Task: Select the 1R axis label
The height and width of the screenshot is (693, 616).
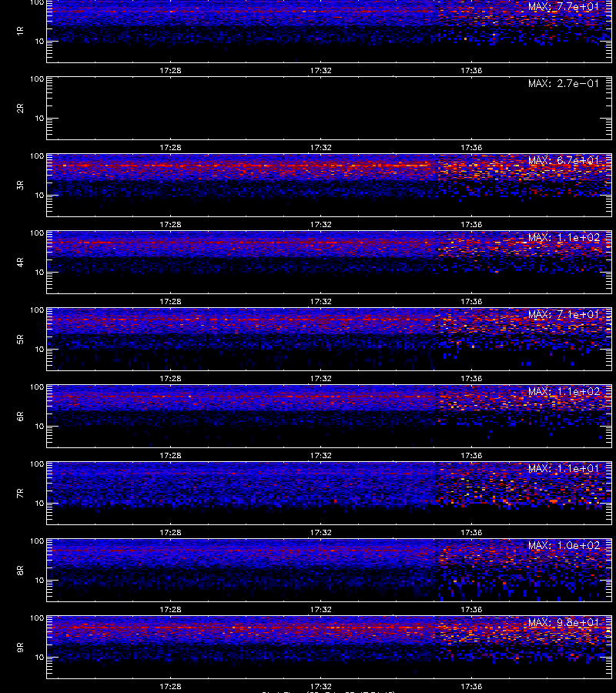Action: [20, 31]
